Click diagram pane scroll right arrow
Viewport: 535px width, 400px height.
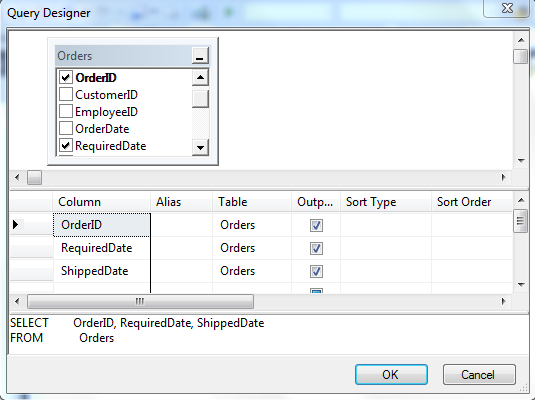(503, 177)
